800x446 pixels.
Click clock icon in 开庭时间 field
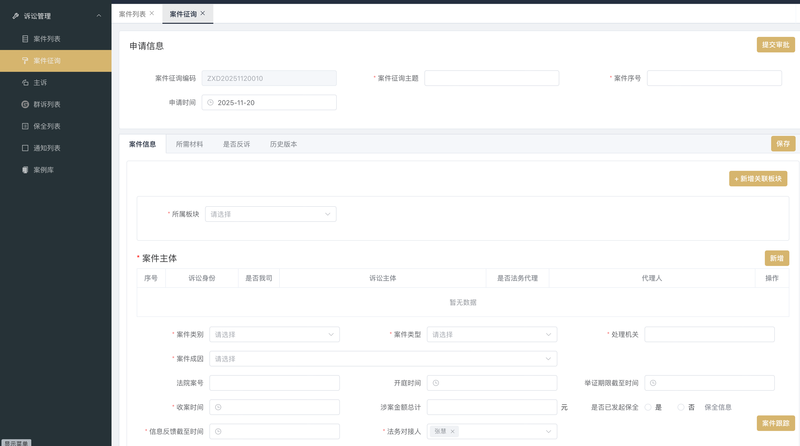436,383
